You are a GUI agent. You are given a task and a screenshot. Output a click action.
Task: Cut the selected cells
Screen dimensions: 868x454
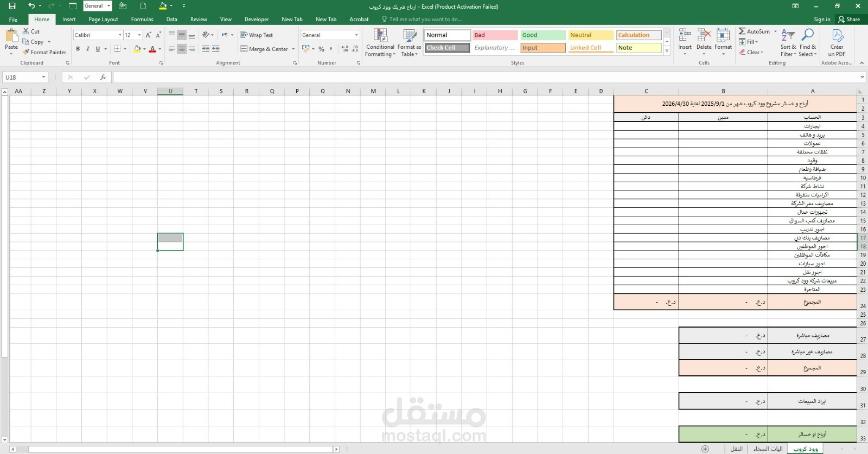coord(31,31)
